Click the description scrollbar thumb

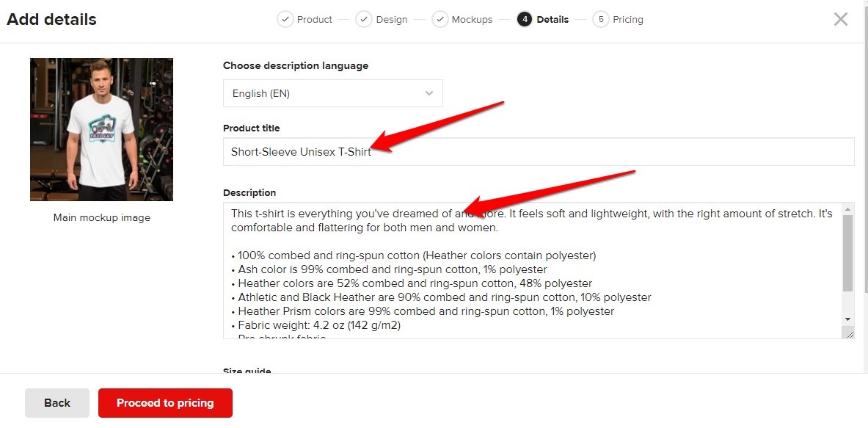(847, 253)
